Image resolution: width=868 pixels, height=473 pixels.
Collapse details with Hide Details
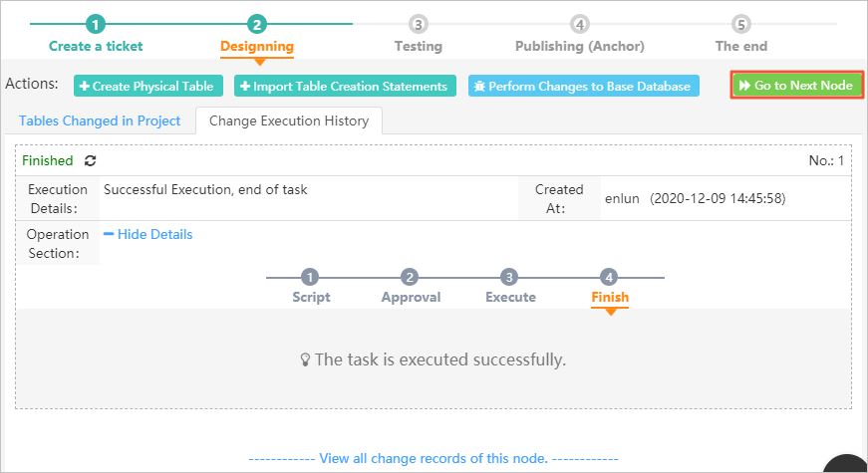point(148,235)
